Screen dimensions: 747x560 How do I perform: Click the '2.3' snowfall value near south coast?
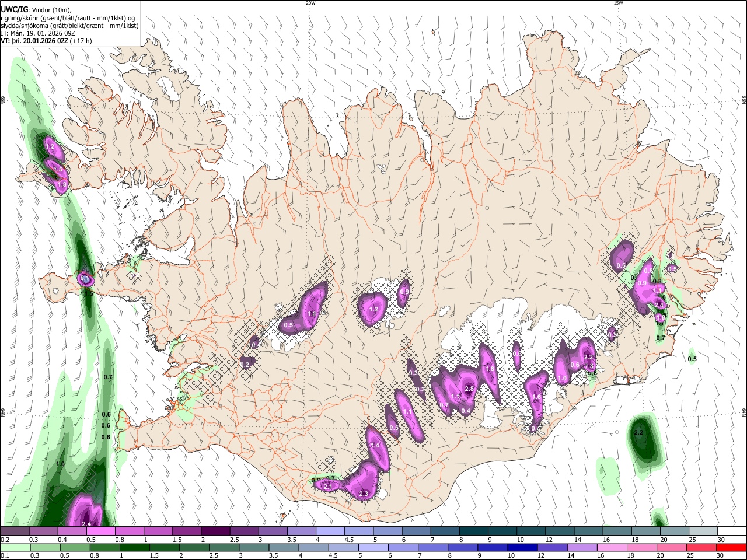[x=364, y=494]
